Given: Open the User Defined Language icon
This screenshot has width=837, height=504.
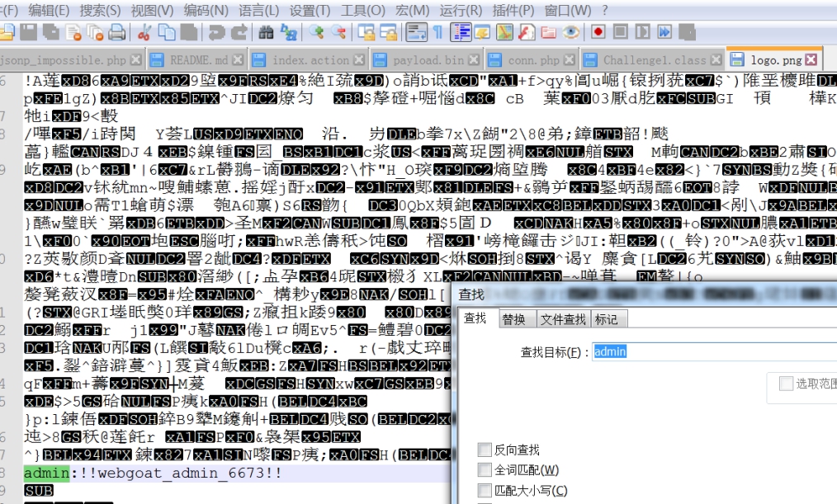Looking at the screenshot, I should [483, 32].
